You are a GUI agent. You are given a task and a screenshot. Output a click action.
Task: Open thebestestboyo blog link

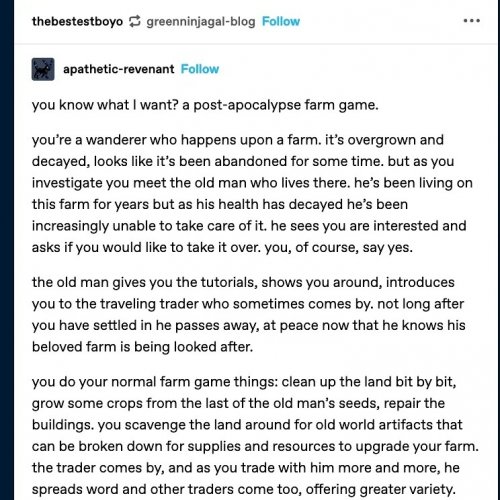point(77,21)
